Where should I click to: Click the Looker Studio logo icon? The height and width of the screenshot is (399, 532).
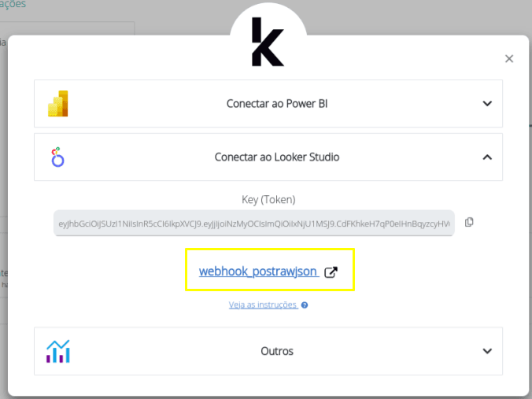(57, 157)
